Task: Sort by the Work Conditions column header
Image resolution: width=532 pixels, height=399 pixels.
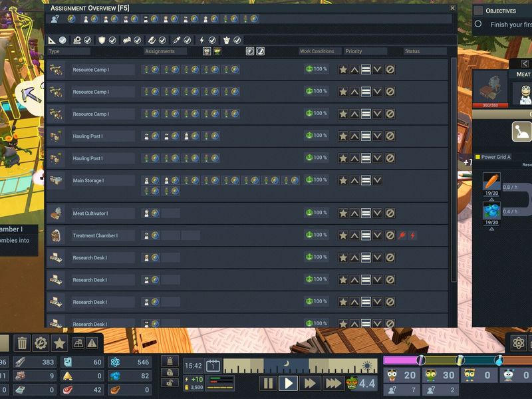Action: [320, 51]
